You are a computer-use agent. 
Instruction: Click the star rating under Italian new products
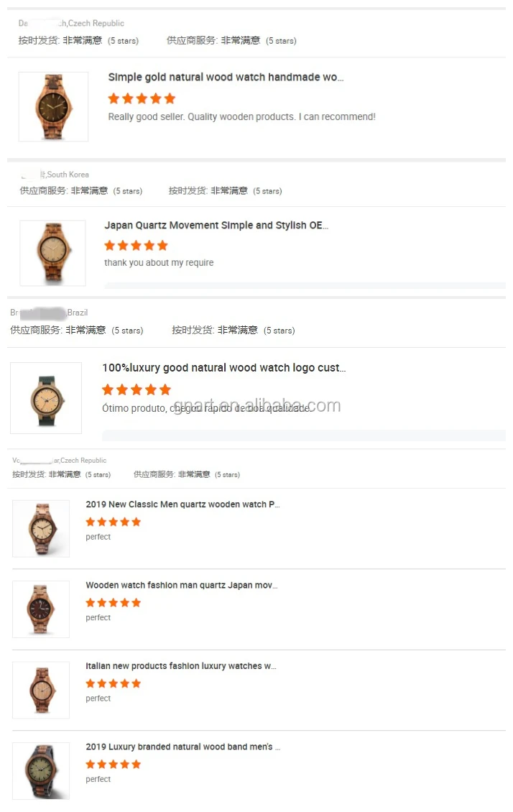coord(114,683)
